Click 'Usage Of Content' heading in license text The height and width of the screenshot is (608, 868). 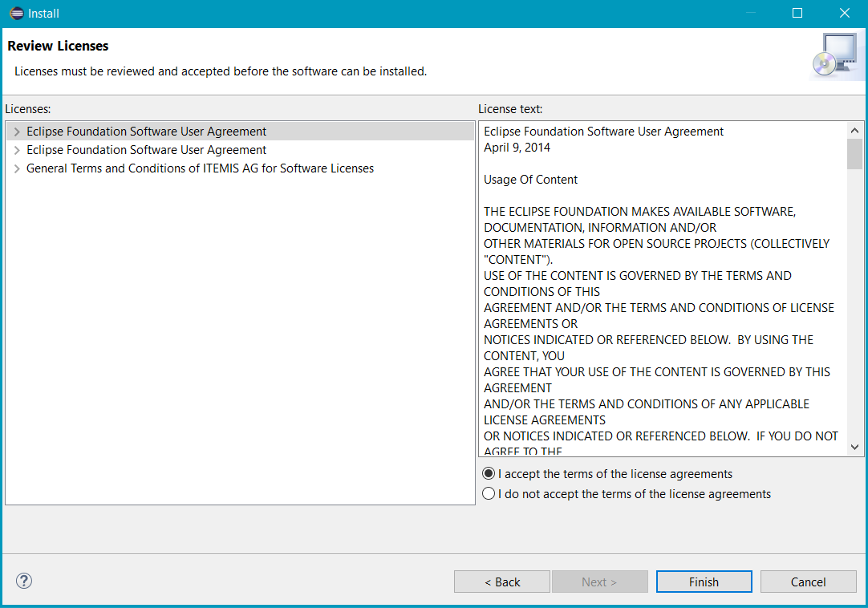530,180
